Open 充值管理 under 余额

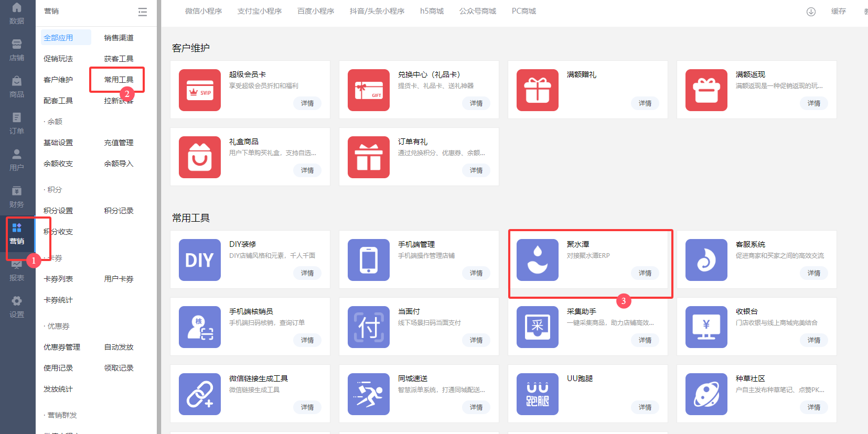[x=119, y=143]
